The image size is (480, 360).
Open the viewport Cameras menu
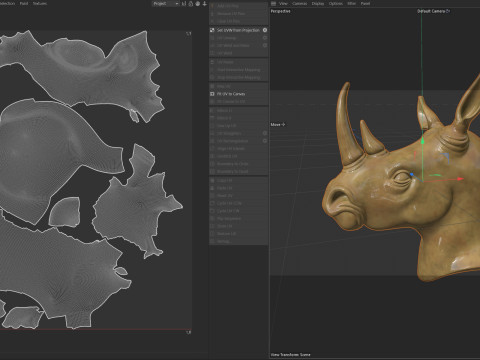(299, 3)
